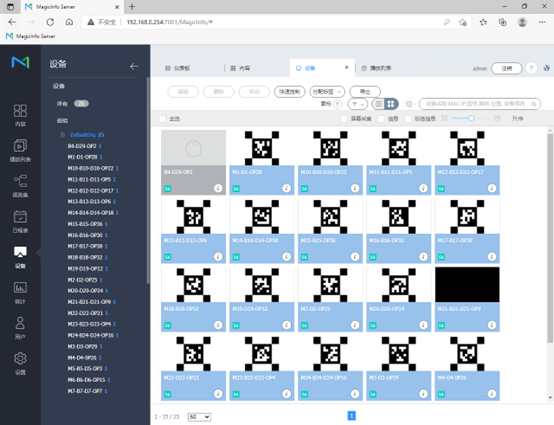Open the 分配标签 dropdown
554x425 pixels.
[x=327, y=92]
